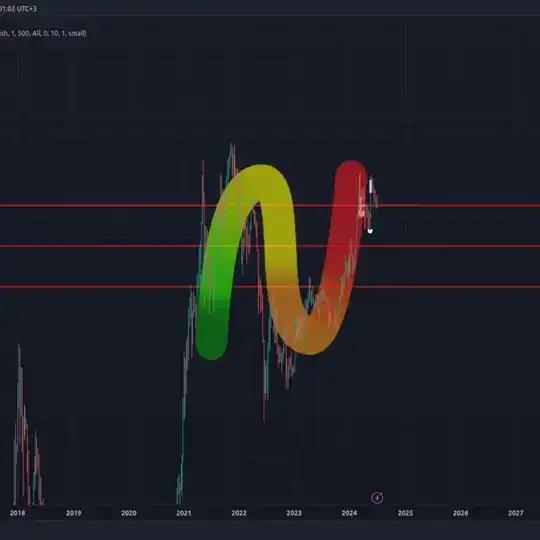Click the UTC+3 timestamp text
The height and width of the screenshot is (540, 540).
tap(18, 9)
